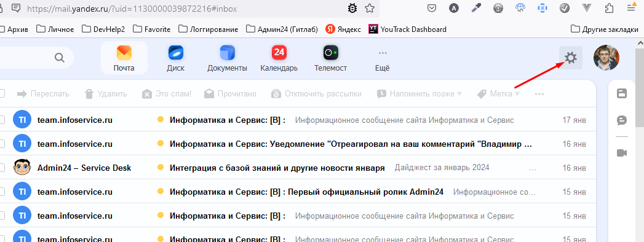The image size is (644, 242).
Task: Tick checkbox of the 17 янв message
Action: coord(2,120)
